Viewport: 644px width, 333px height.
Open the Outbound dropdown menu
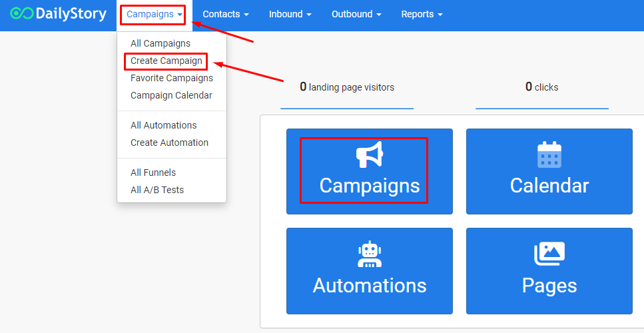click(x=356, y=15)
